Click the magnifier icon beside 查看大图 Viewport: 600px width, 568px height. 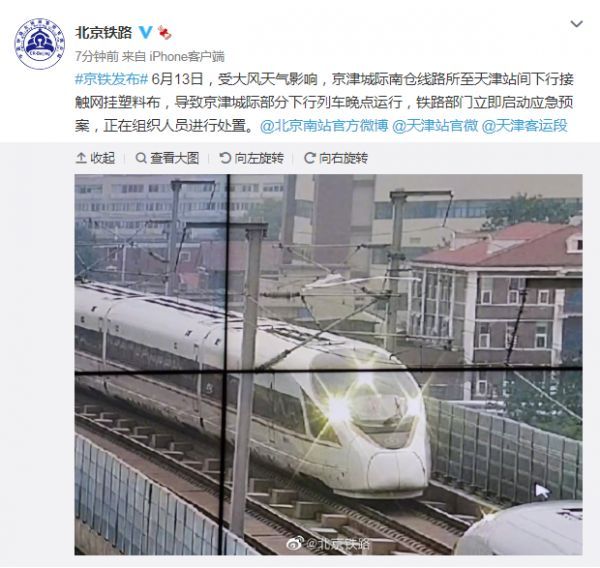click(141, 158)
